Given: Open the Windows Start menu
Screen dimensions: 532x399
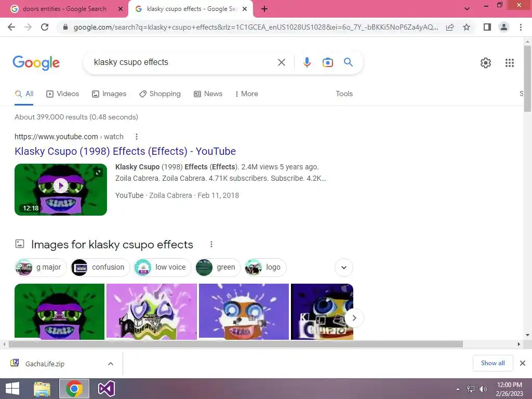Looking at the screenshot, I should 12,389.
